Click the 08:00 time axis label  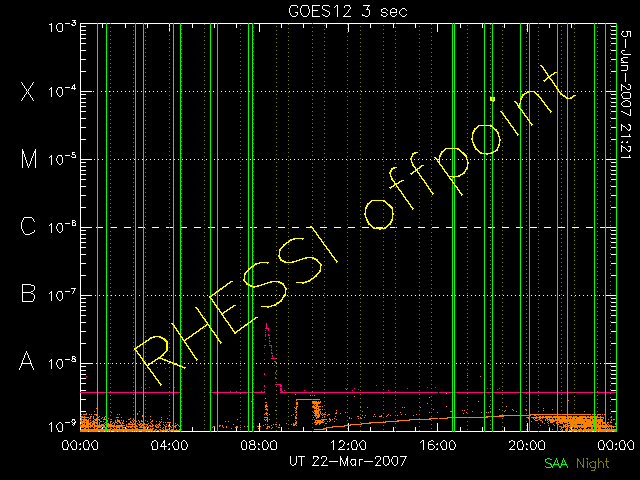pos(259,445)
